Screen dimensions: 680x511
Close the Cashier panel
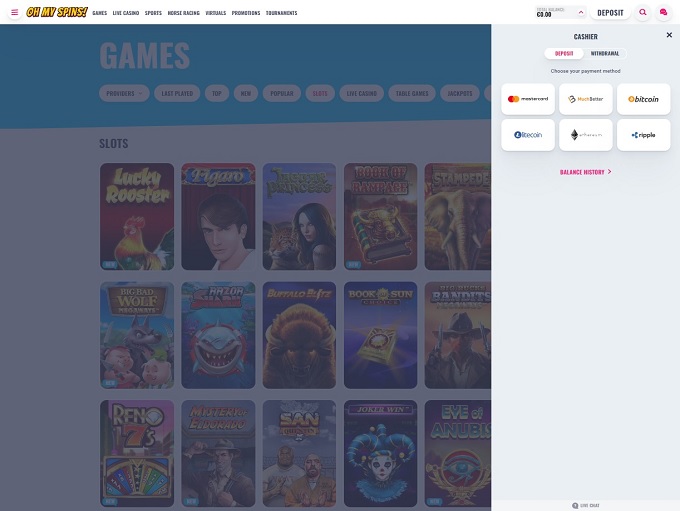click(669, 35)
